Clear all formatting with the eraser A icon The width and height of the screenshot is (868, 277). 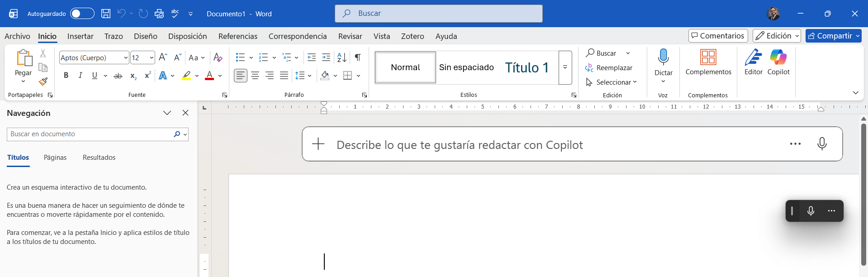click(218, 57)
